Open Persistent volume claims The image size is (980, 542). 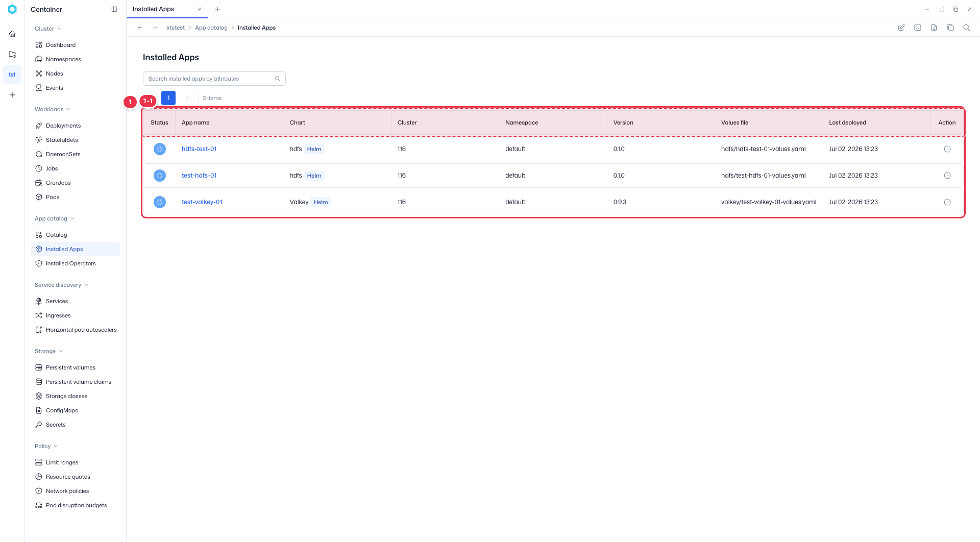(x=76, y=382)
